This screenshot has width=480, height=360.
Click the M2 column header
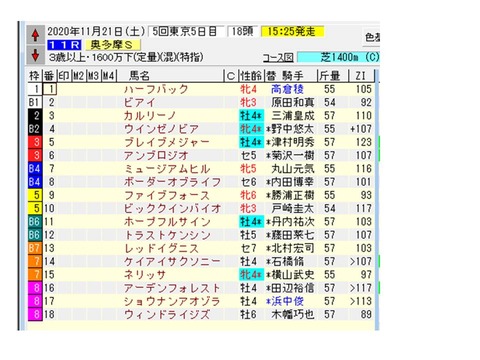79,76
